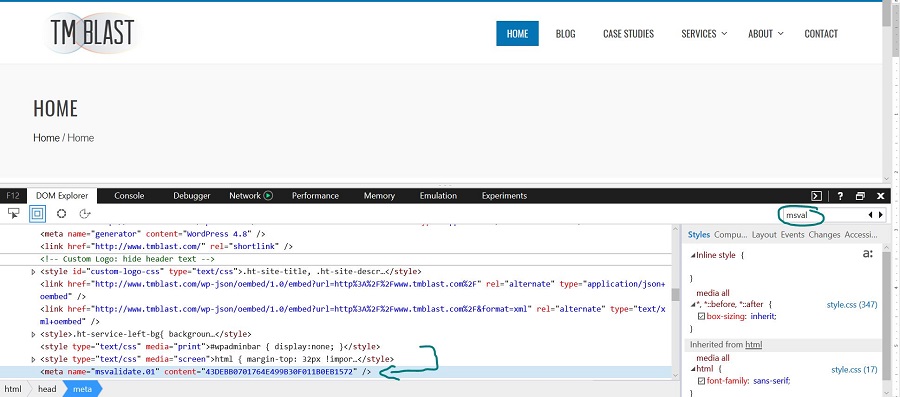Screen dimensions: 900x397
Task: Click the F12 label
Action: pos(13,196)
